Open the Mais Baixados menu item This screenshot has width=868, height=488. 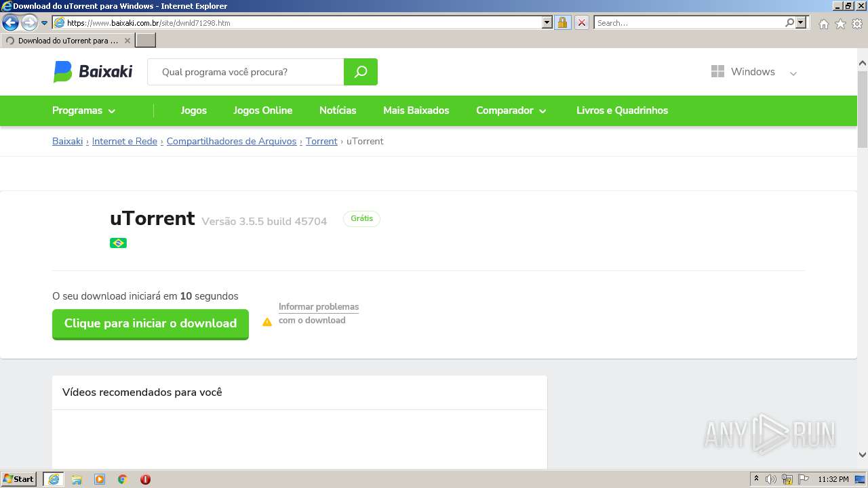point(416,110)
